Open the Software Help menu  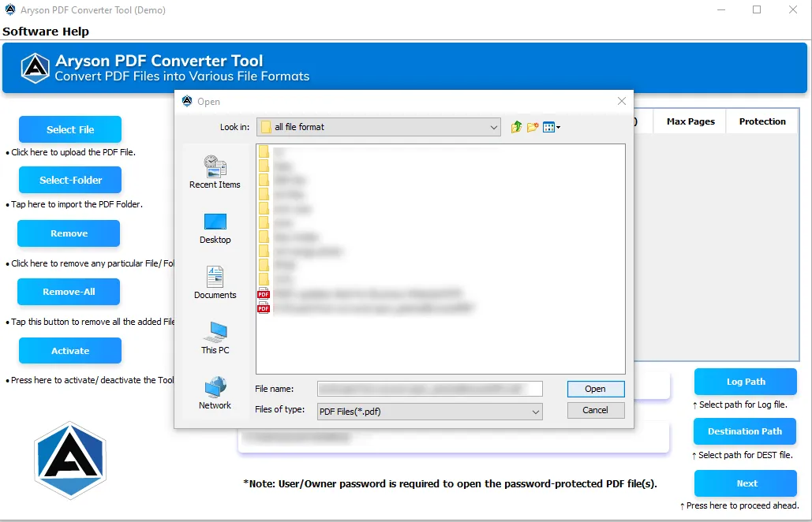pos(46,32)
